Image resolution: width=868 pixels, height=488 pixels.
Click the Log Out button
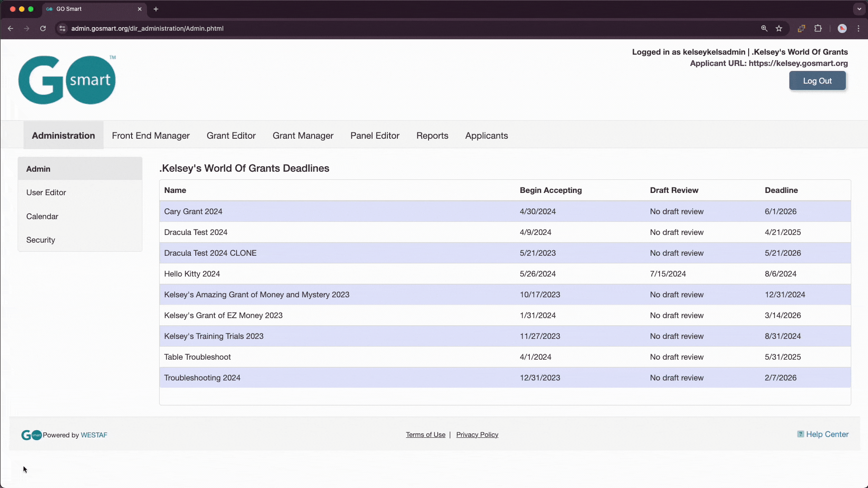pyautogui.click(x=817, y=80)
